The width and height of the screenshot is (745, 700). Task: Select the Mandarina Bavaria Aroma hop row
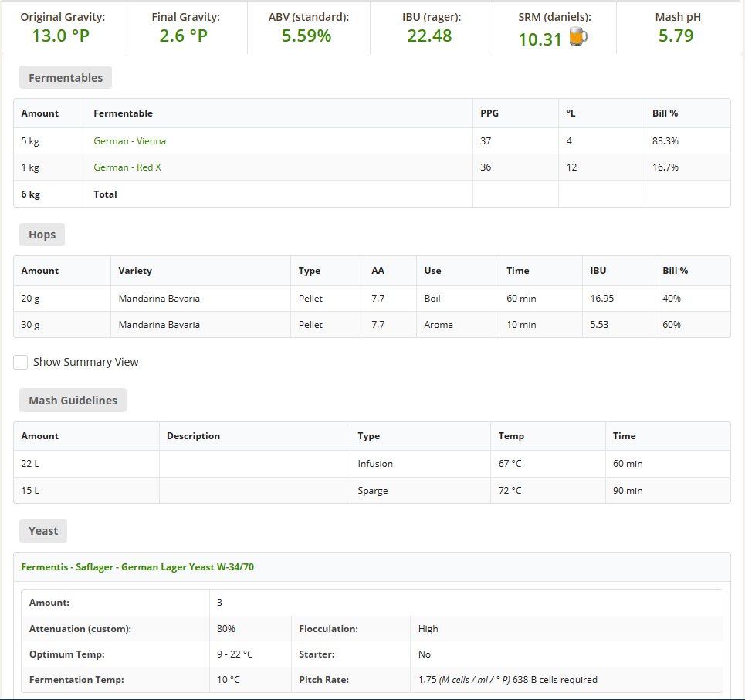click(x=159, y=325)
